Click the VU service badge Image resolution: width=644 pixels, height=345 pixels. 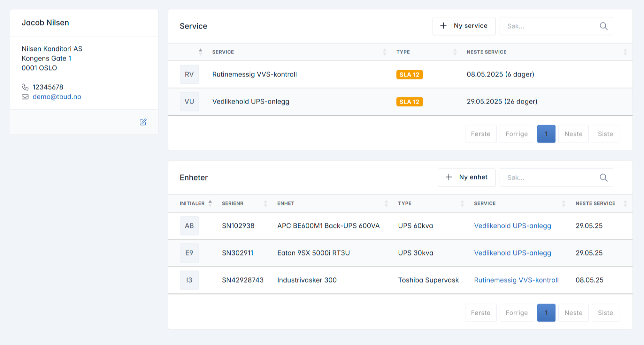coord(189,102)
